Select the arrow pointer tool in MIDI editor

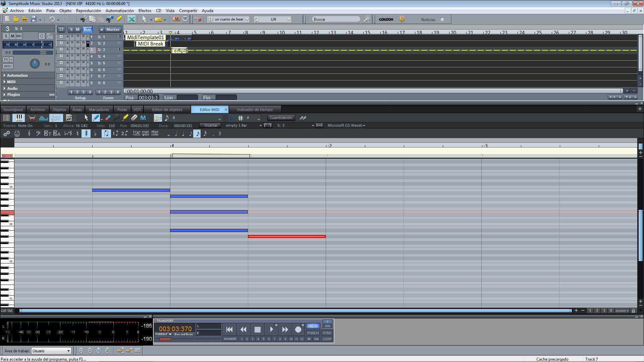[86, 118]
